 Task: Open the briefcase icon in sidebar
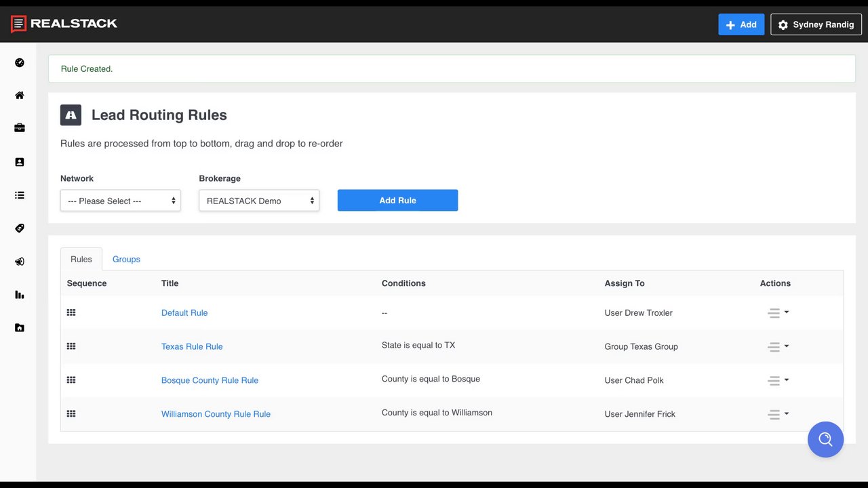(20, 128)
